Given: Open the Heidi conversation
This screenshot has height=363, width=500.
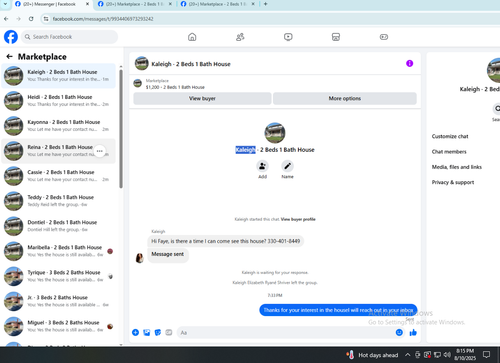Looking at the screenshot, I should (x=59, y=101).
